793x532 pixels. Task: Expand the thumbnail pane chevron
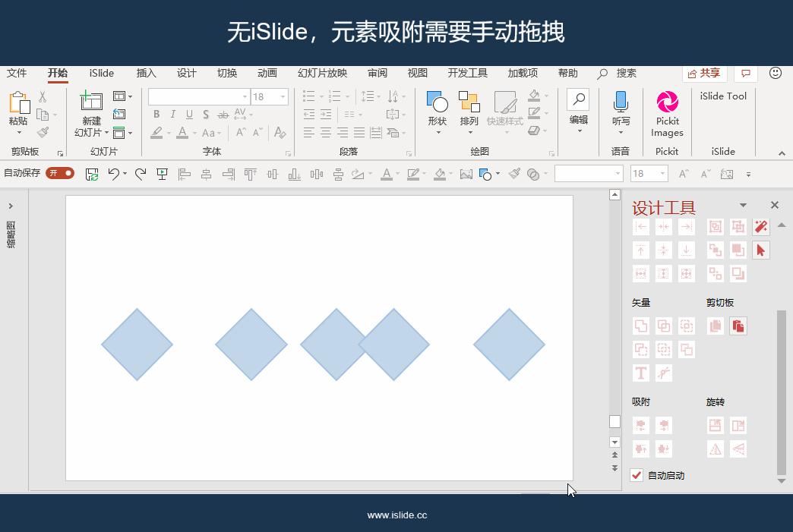tap(11, 206)
